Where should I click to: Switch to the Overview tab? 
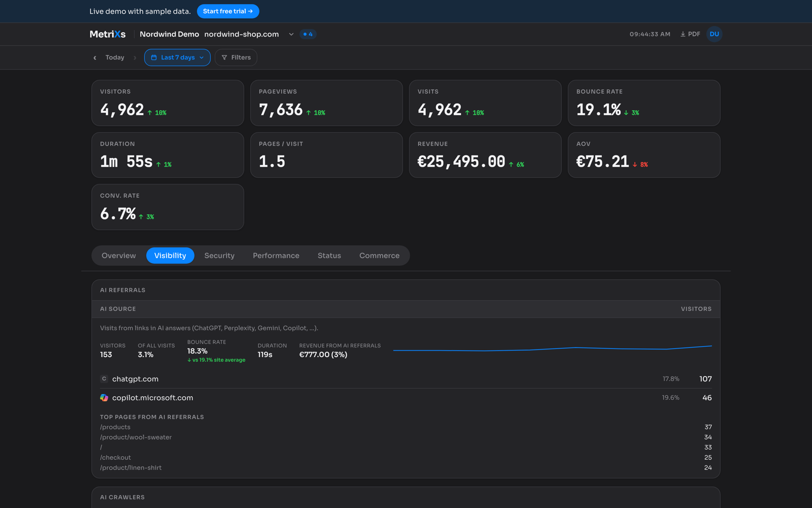coord(119,256)
